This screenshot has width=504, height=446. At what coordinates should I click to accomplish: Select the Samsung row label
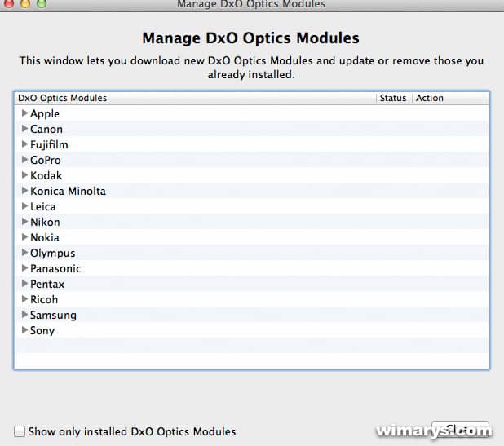point(53,316)
